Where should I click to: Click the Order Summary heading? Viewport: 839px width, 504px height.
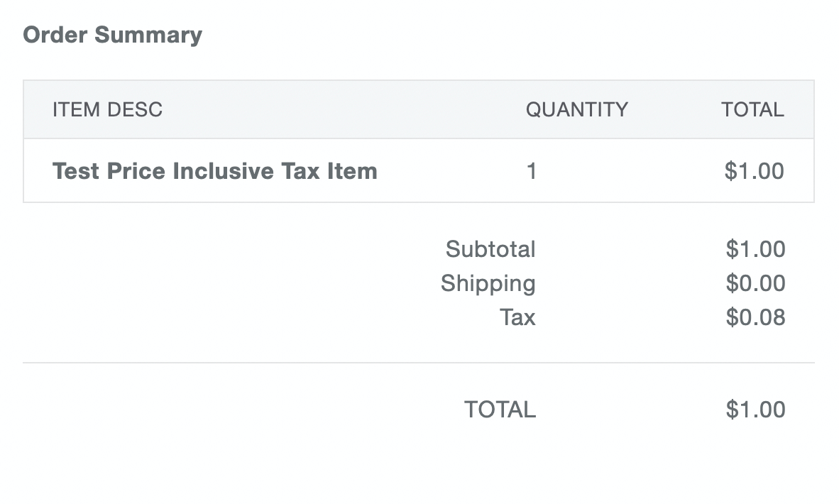[x=112, y=35]
